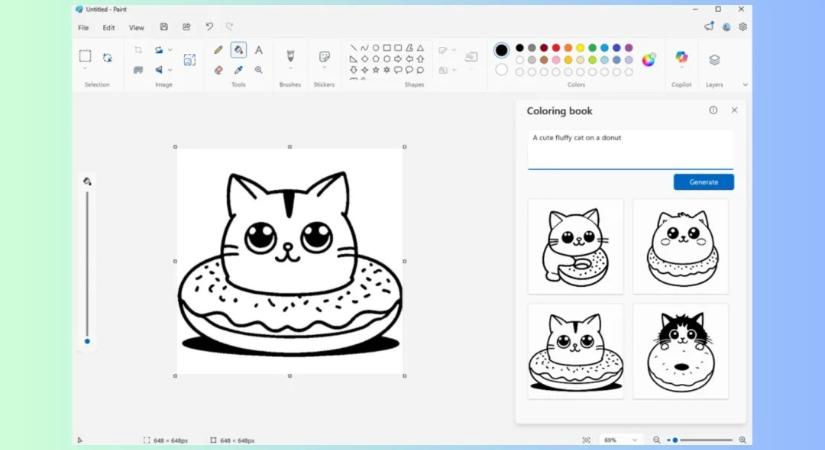Select the Eraser tool
Image resolution: width=825 pixels, height=450 pixels.
coord(218,69)
